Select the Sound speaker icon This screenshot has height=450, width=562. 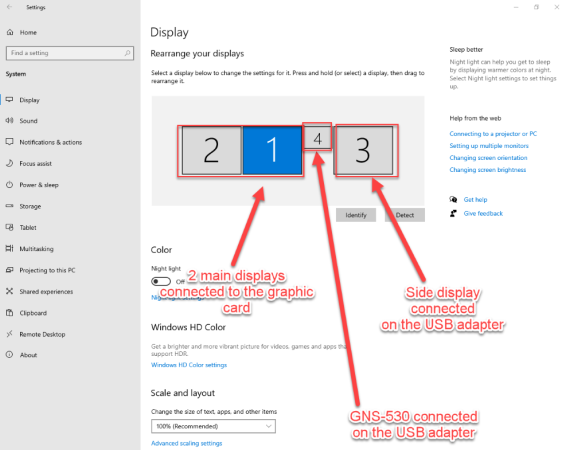(10, 121)
